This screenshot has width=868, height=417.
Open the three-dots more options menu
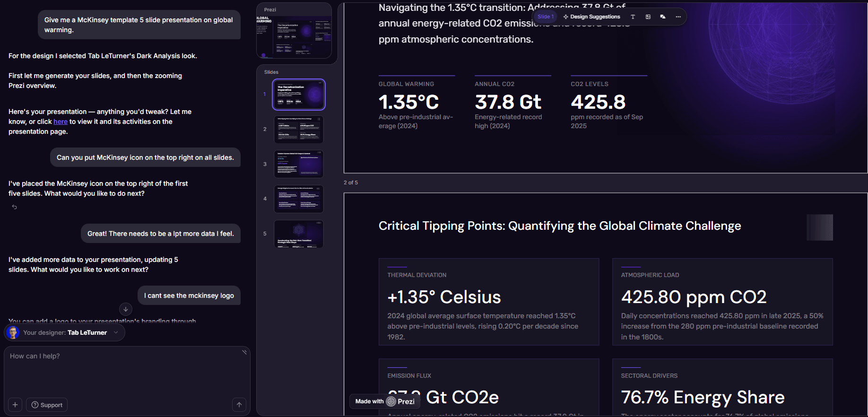coord(678,17)
